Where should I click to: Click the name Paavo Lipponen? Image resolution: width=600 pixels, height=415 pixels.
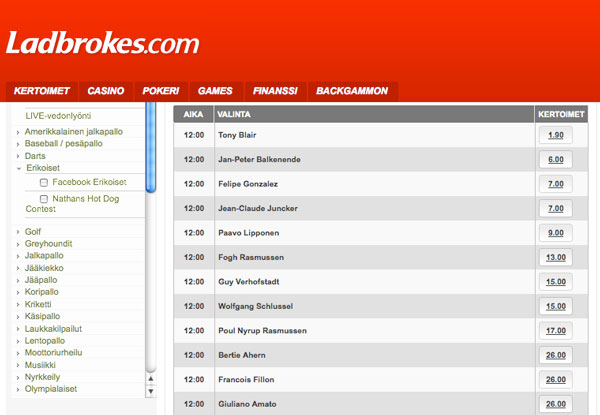(x=248, y=233)
